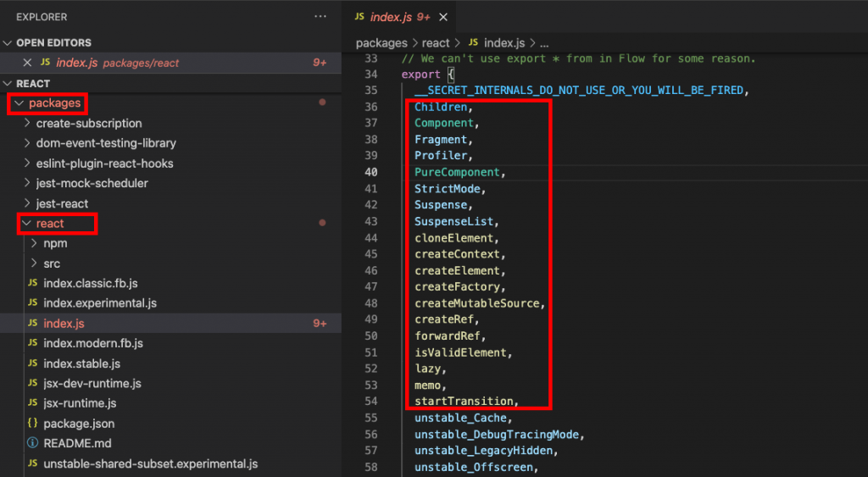The width and height of the screenshot is (868, 477).
Task: Click the braces icon beside package.json
Action: [33, 423]
